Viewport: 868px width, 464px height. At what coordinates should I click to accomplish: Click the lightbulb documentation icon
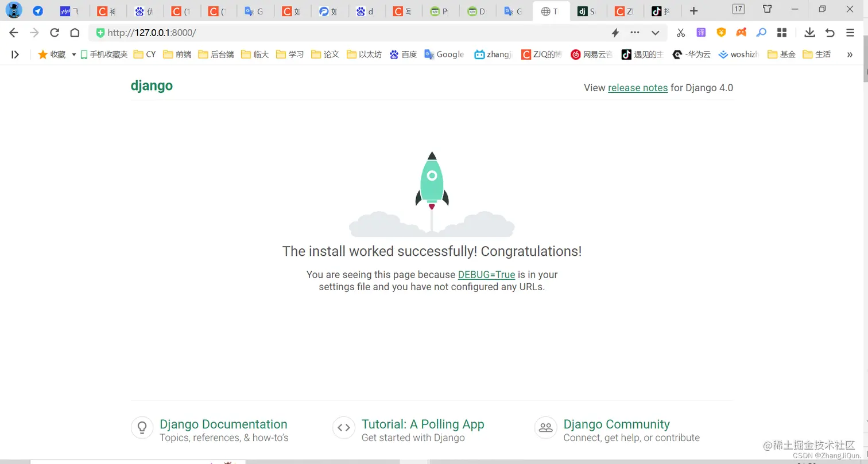142,427
